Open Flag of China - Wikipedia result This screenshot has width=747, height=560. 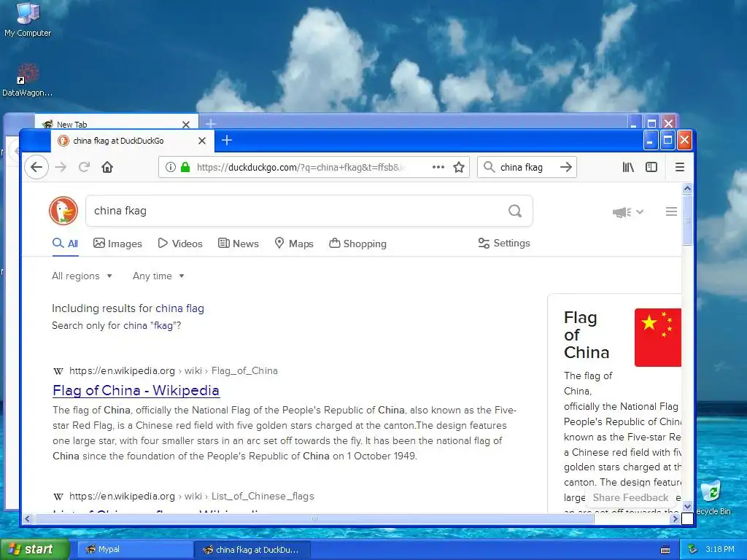coord(136,390)
